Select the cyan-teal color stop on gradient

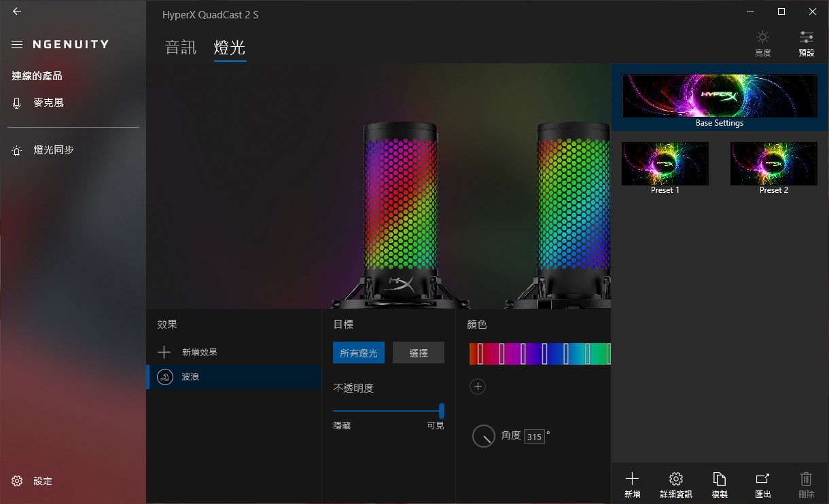tap(587, 354)
